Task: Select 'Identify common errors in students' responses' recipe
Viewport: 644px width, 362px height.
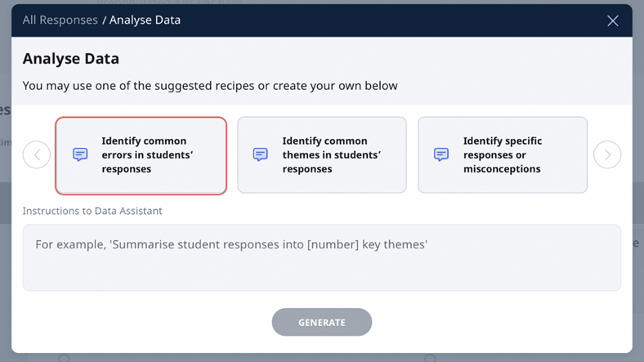Action: (141, 155)
